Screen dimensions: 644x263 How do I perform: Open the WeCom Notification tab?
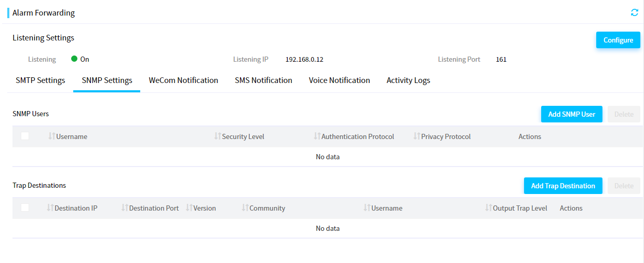click(x=183, y=80)
